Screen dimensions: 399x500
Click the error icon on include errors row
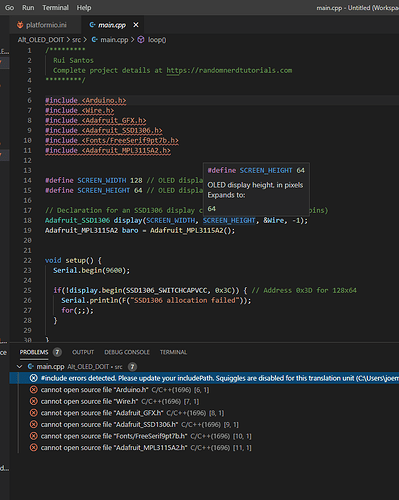click(x=34, y=378)
